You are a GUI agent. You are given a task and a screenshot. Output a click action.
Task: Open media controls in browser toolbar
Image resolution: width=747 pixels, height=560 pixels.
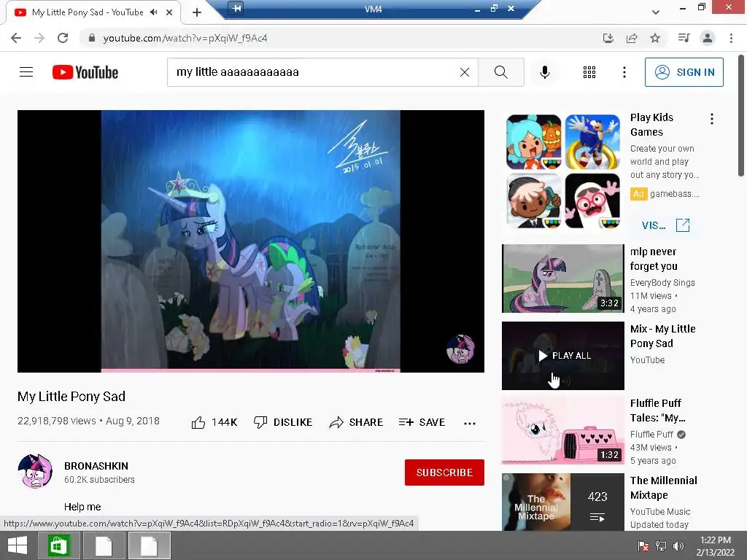[x=684, y=38]
